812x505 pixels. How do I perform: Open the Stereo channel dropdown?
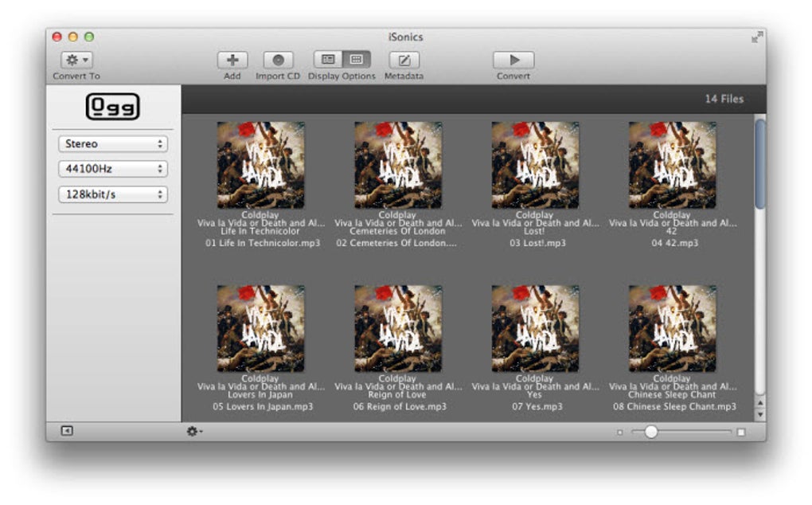click(113, 143)
